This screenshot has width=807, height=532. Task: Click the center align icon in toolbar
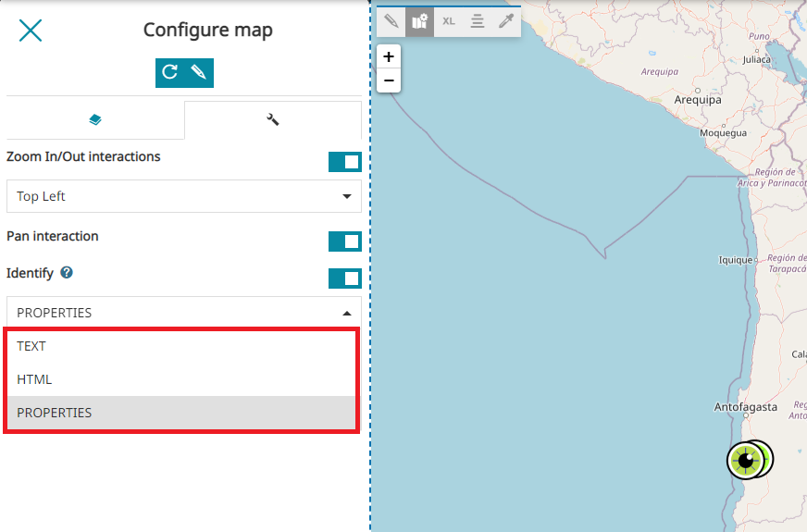[x=478, y=21]
